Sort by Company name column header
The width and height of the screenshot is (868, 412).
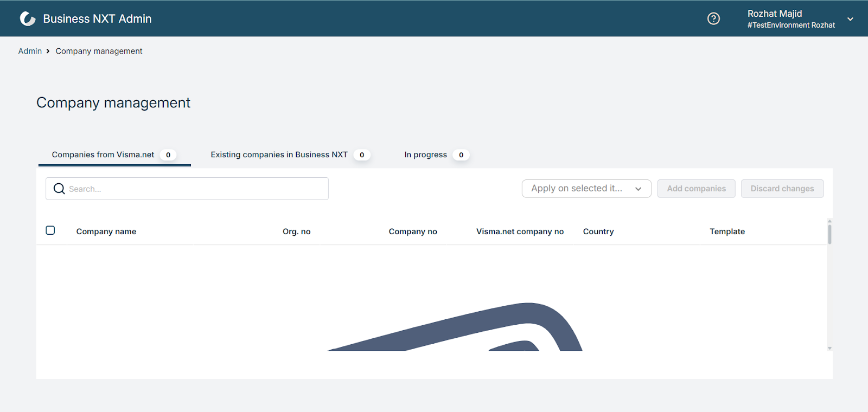click(x=106, y=231)
